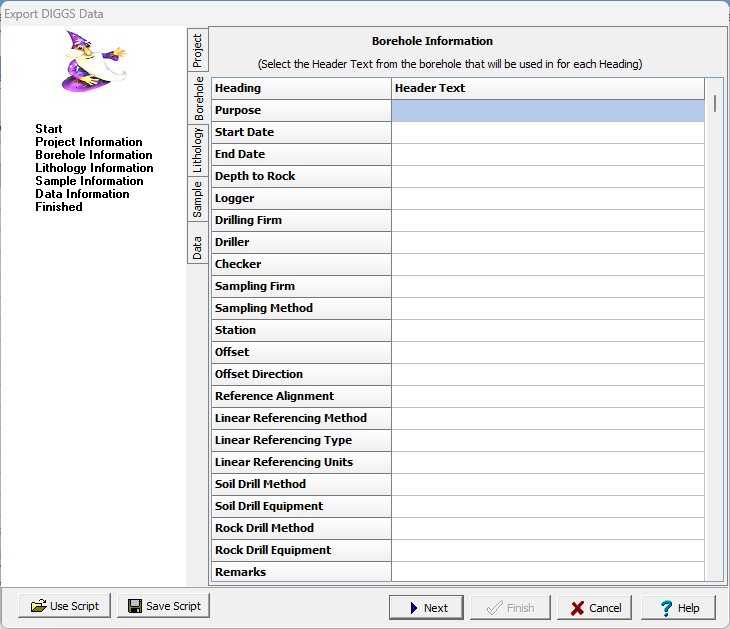Switch to the Project vertical tab

coord(197,51)
